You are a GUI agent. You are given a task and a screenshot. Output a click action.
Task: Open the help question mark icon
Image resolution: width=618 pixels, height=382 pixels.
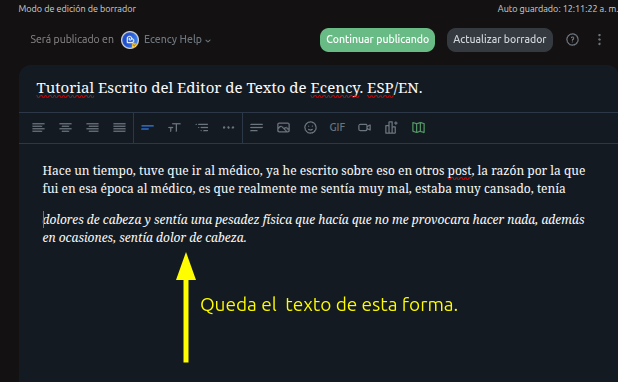[x=572, y=39]
